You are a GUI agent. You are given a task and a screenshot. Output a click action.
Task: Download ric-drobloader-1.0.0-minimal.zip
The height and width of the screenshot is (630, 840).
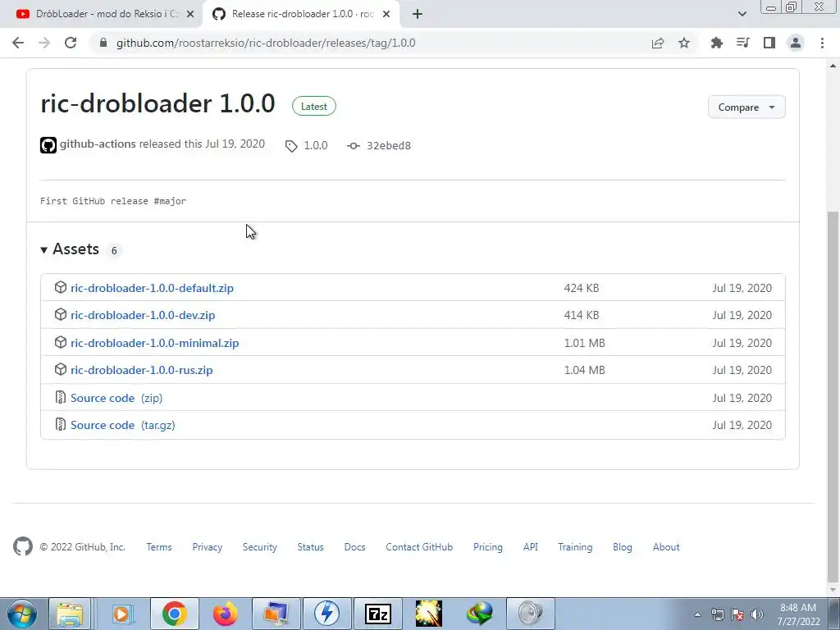coord(155,343)
